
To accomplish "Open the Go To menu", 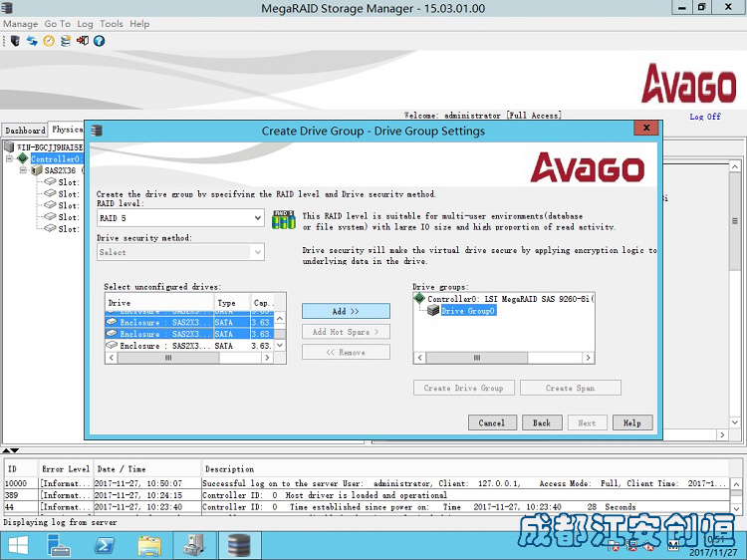I will [x=57, y=24].
